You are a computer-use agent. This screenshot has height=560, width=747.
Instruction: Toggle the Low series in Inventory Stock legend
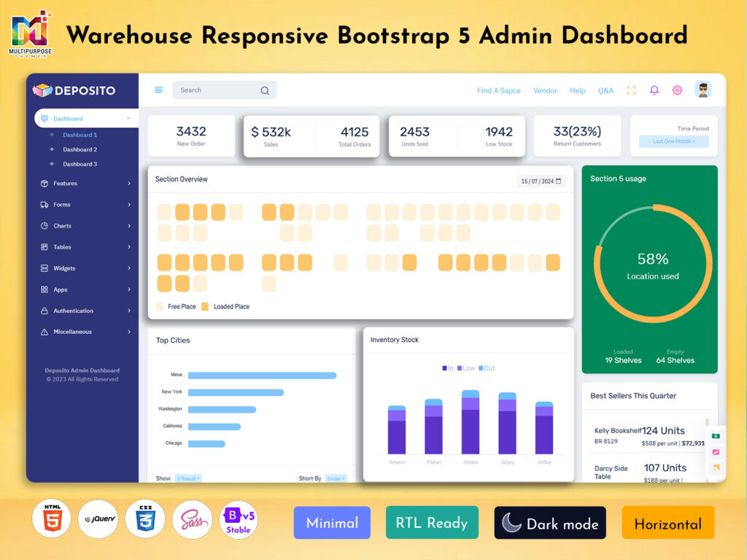(x=466, y=368)
